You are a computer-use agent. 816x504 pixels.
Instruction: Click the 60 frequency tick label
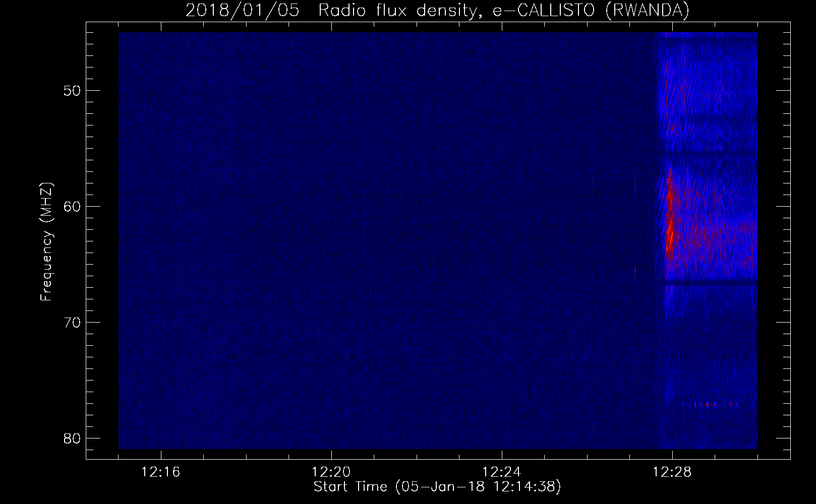(x=73, y=206)
